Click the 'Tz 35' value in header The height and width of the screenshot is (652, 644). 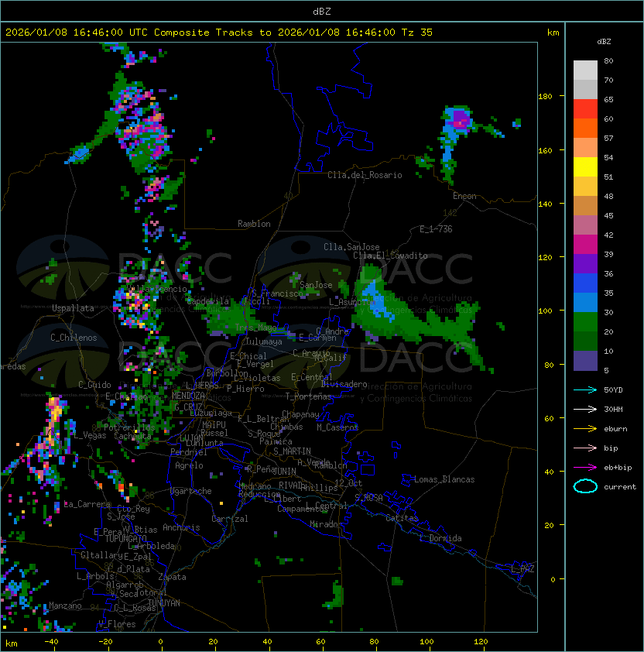click(x=417, y=33)
